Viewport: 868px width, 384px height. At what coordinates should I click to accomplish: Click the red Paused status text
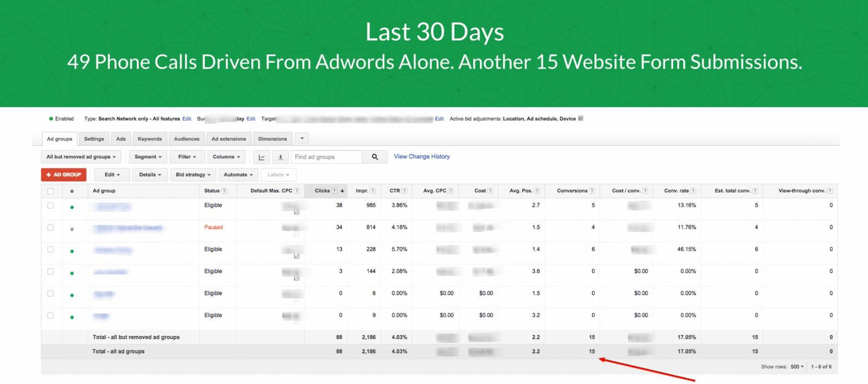(x=213, y=227)
